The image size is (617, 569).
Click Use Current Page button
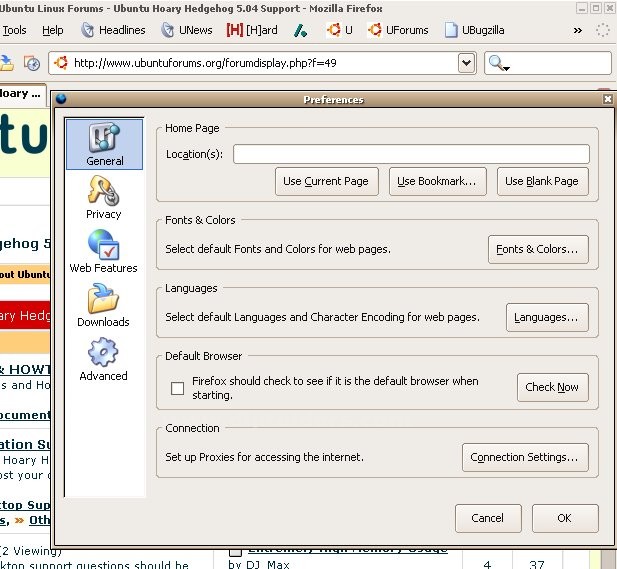tap(327, 181)
